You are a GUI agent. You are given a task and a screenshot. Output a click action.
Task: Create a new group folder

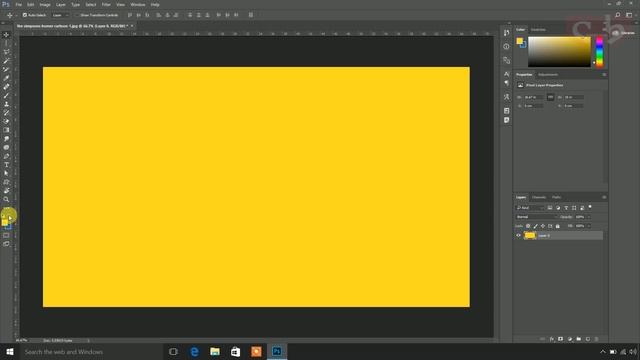coord(579,339)
